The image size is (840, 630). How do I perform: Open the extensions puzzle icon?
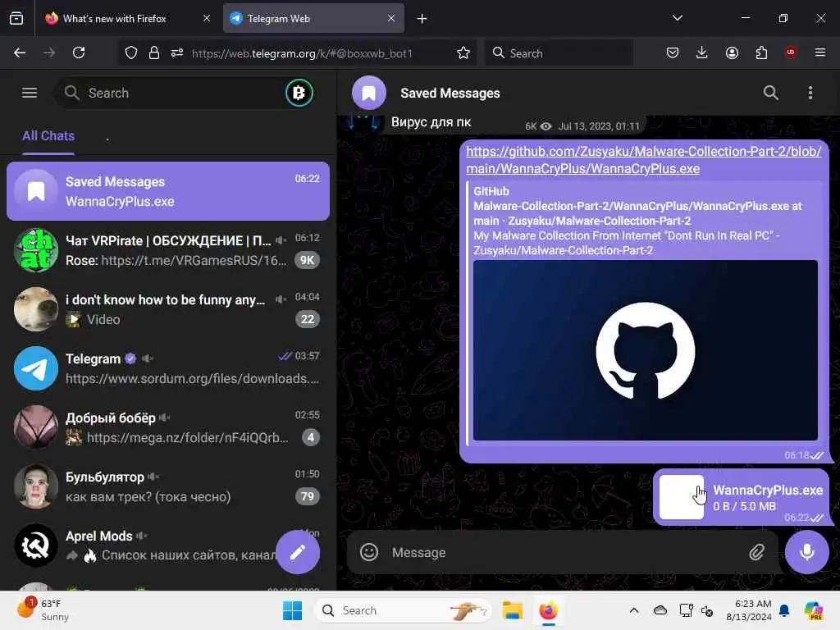tap(761, 52)
